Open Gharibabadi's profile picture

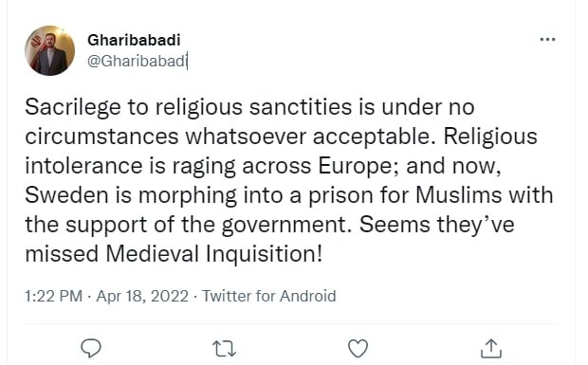[50, 50]
